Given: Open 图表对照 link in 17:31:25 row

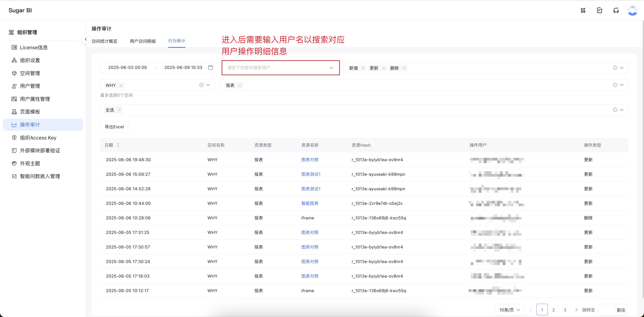Looking at the screenshot, I should pyautogui.click(x=310, y=232).
